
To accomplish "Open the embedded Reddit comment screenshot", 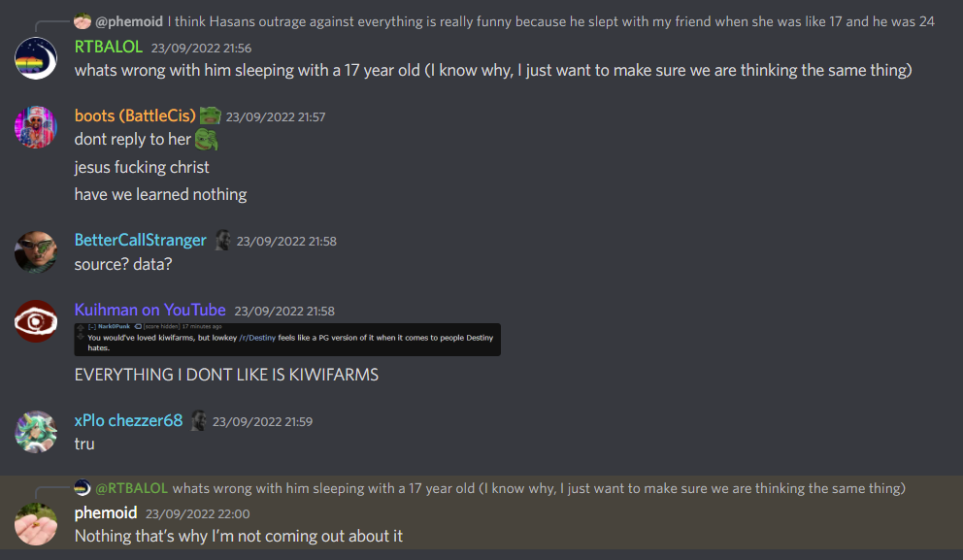I will click(x=287, y=340).
